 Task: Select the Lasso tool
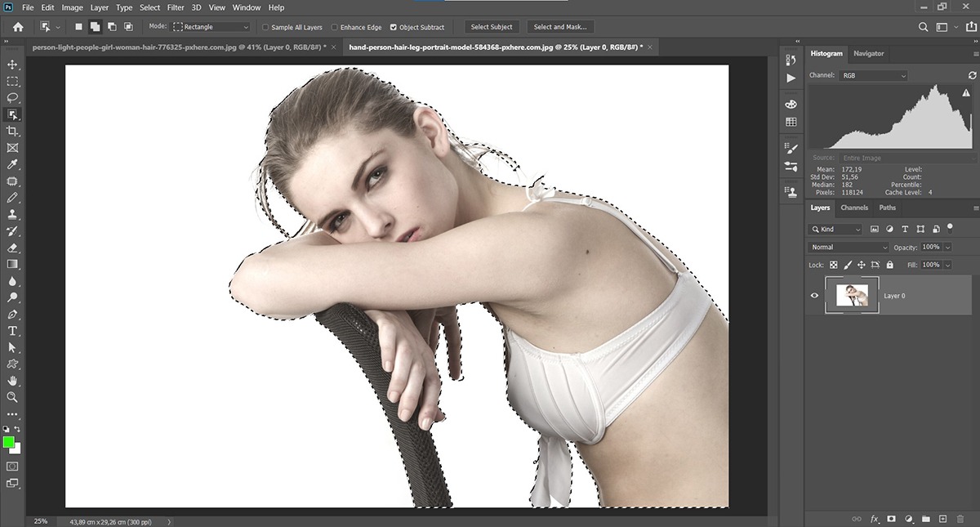[12, 98]
